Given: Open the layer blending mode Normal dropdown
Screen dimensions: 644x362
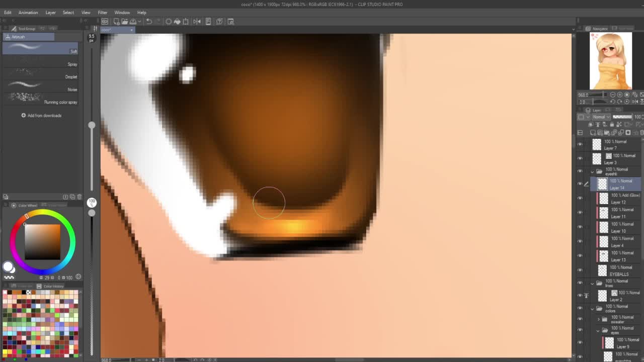Looking at the screenshot, I should click(600, 117).
